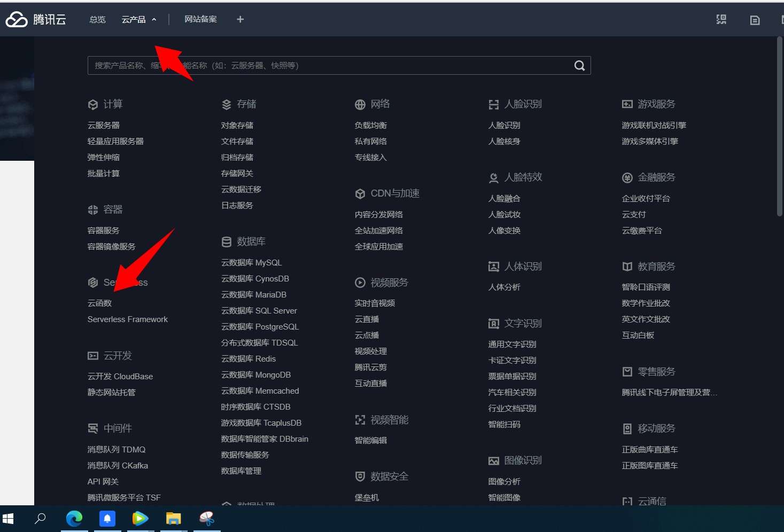Click the 中间件 category icon
The width and height of the screenshot is (784, 532).
(93, 428)
